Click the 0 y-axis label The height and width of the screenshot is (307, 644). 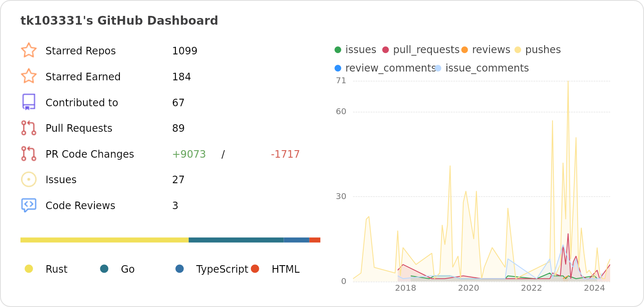pyautogui.click(x=344, y=281)
